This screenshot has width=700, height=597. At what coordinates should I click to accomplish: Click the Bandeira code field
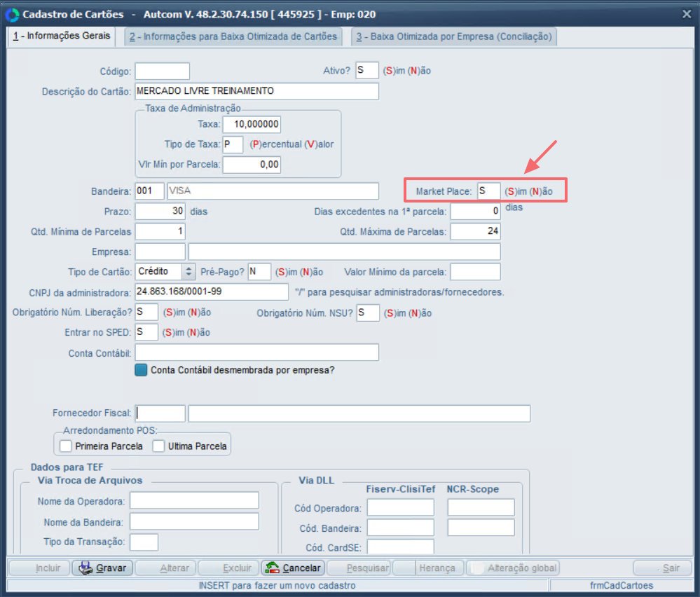pyautogui.click(x=149, y=191)
